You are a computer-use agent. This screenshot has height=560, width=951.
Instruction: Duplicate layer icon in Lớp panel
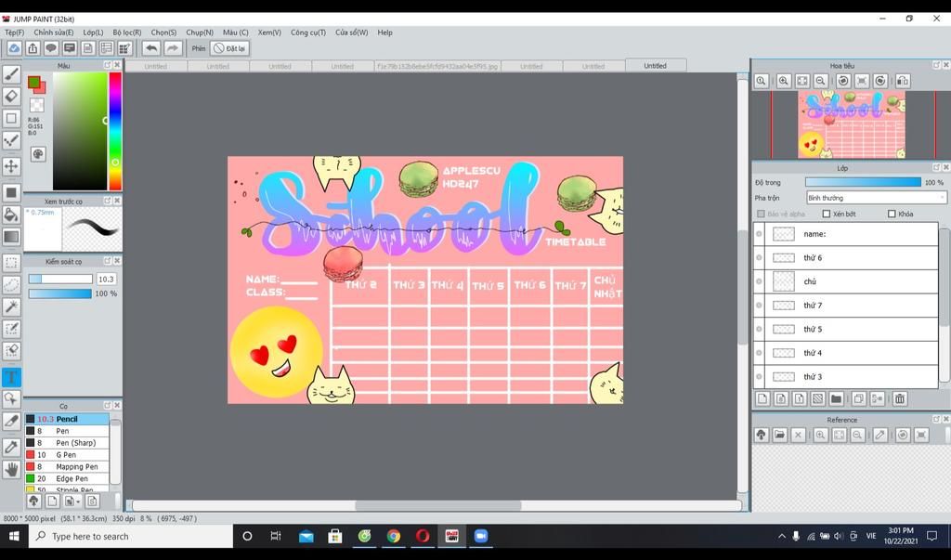pyautogui.click(x=859, y=398)
